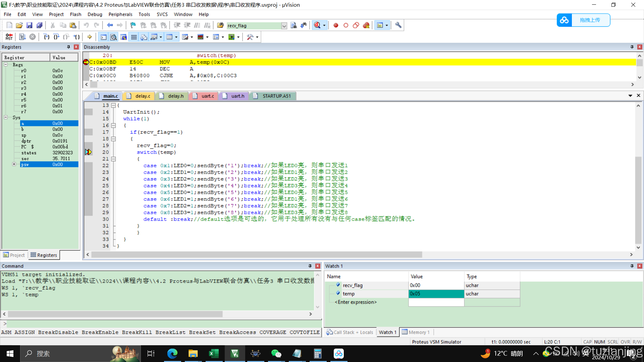Open the recv_flag find combo dropdown
Screen dimensions: 644x362
284,26
